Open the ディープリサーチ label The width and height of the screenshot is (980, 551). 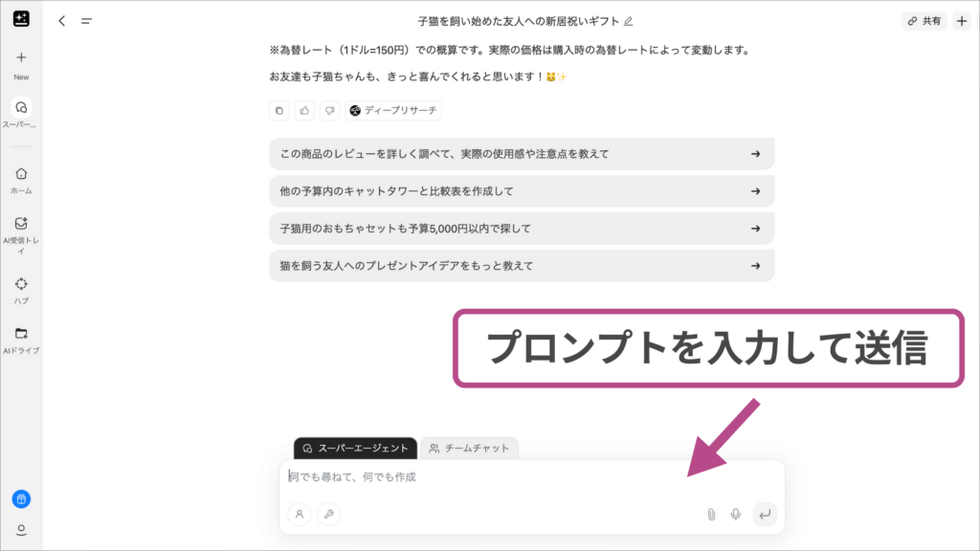396,110
